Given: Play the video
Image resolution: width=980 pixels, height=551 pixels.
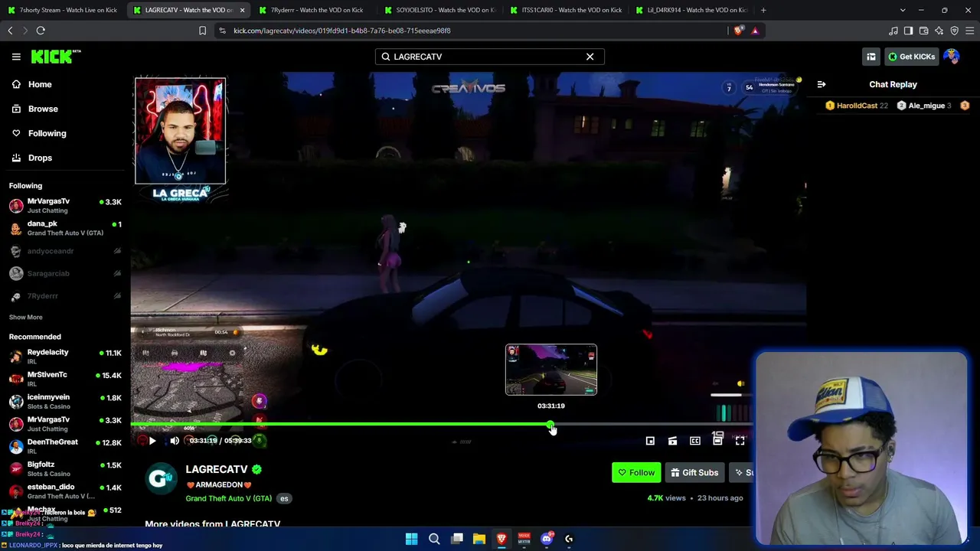Looking at the screenshot, I should (152, 441).
